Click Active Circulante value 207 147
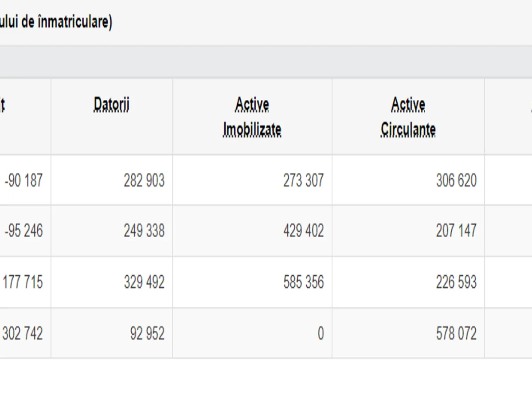 456,231
